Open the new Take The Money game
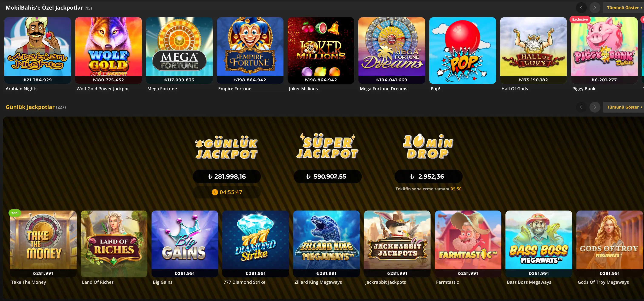 pyautogui.click(x=43, y=244)
